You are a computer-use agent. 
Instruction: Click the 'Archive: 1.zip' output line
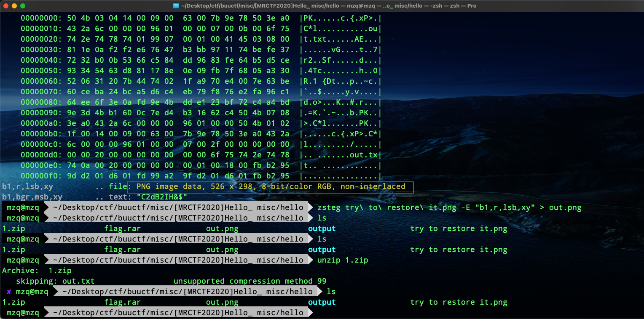pyautogui.click(x=37, y=271)
